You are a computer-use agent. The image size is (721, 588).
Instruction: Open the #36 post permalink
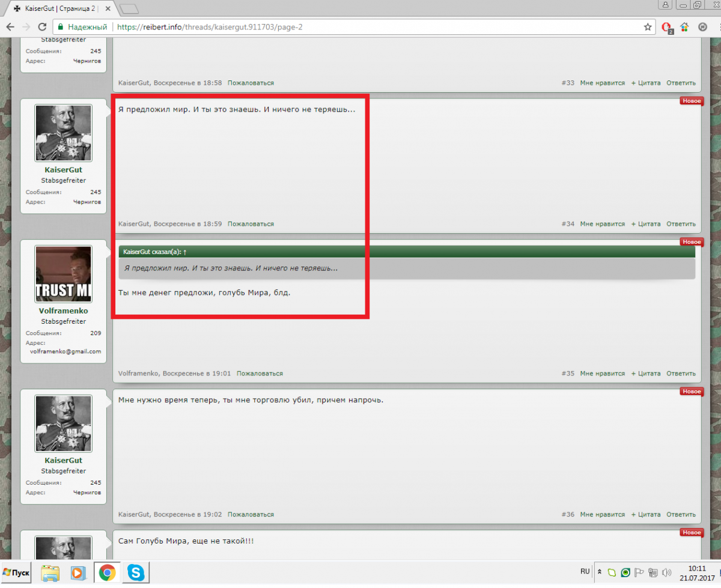568,515
